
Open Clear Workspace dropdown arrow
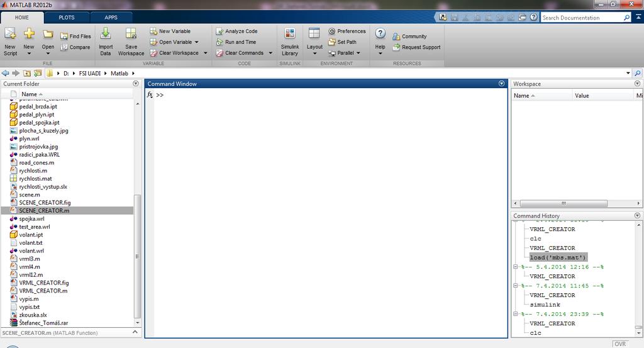click(x=206, y=53)
